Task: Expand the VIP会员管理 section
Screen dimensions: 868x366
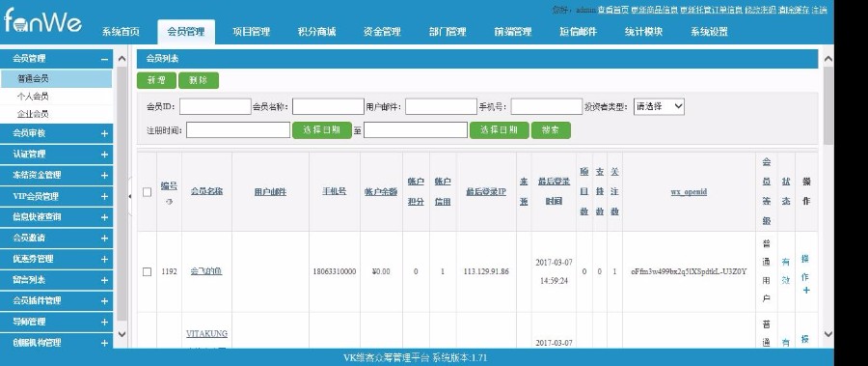Action: pyautogui.click(x=104, y=196)
